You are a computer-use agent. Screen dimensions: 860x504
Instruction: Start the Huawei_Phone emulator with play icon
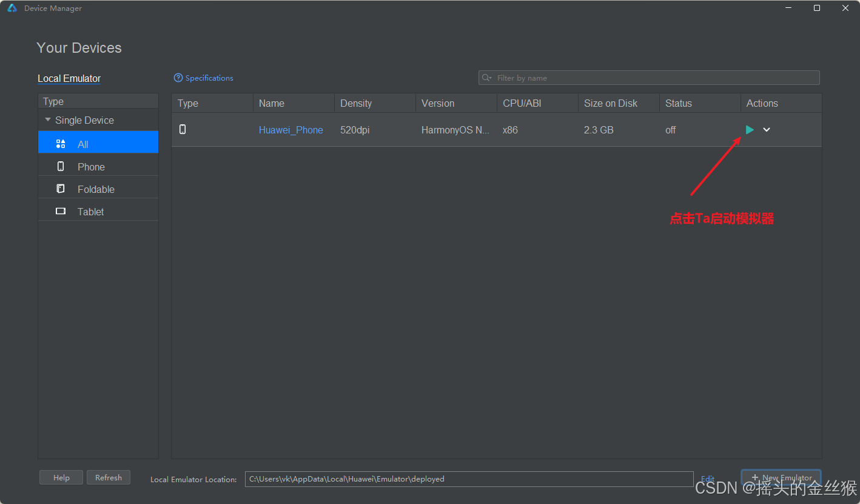[x=750, y=130]
